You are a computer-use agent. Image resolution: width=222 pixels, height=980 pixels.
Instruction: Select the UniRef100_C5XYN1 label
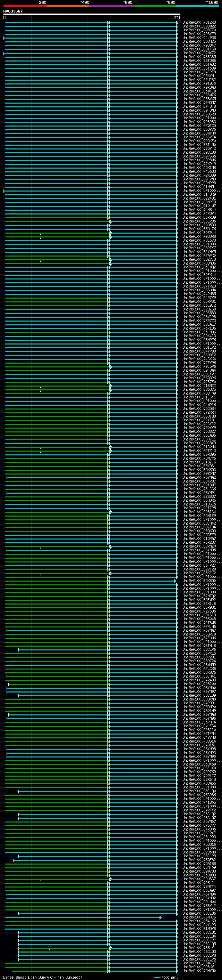tap(199, 76)
